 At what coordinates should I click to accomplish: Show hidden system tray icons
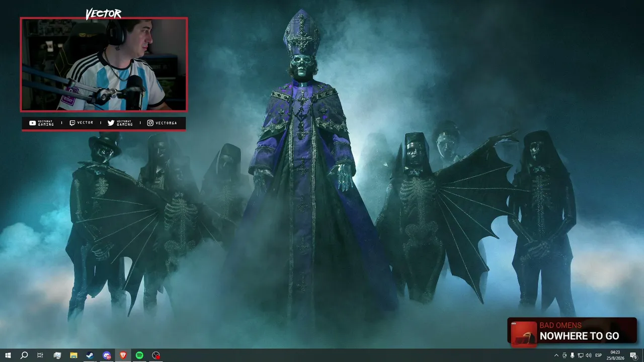tap(556, 355)
